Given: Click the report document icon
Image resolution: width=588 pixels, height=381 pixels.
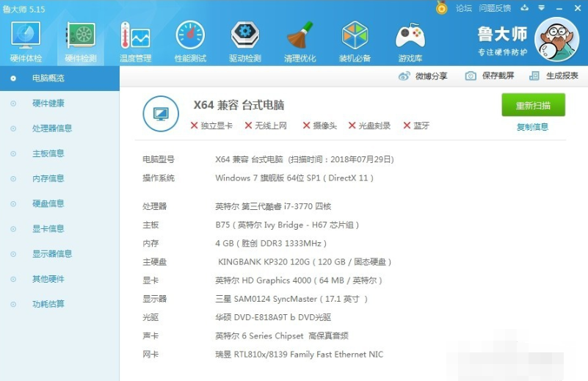Looking at the screenshot, I should [534, 76].
